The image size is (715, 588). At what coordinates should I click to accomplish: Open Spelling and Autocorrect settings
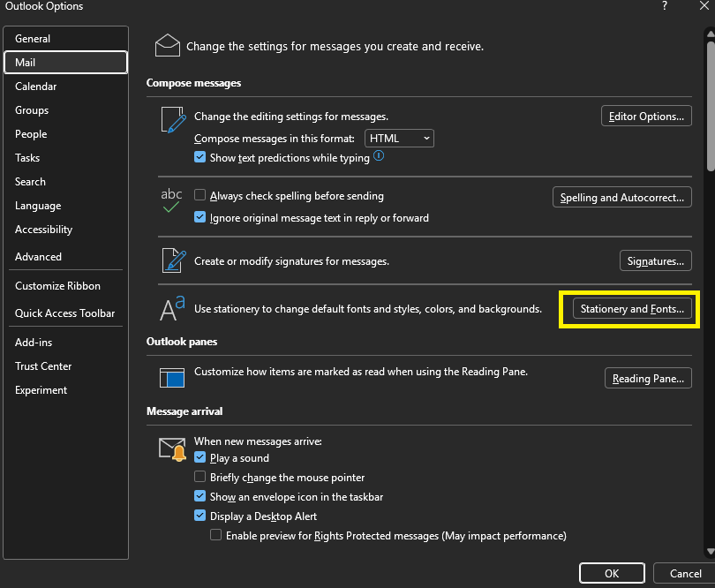[622, 197]
